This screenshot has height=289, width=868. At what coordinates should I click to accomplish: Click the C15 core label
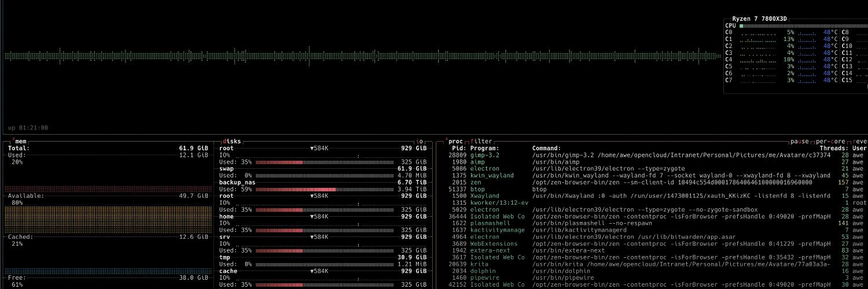coord(847,80)
